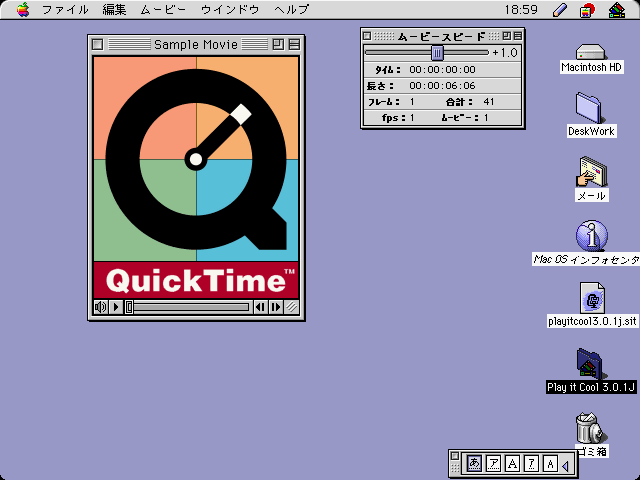Viewport: 640px width, 480px height.
Task: Switch input to half-width katakana mode
Action: pyautogui.click(x=531, y=464)
